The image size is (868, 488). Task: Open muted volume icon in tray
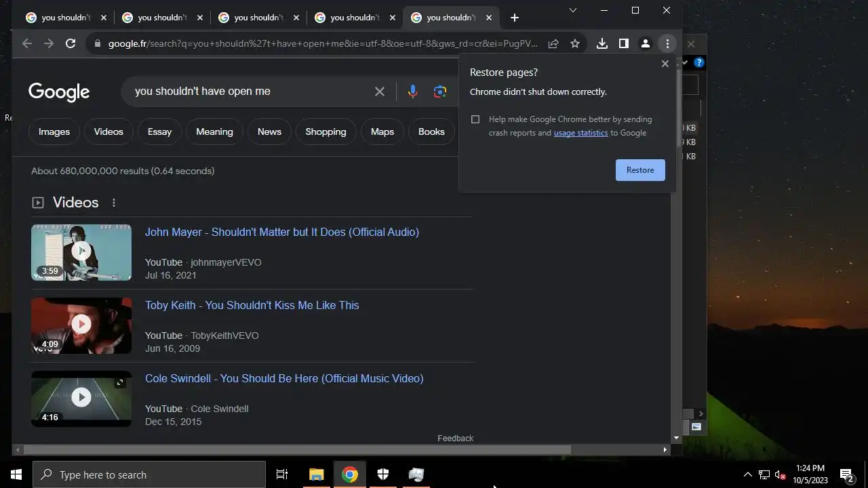click(x=781, y=474)
